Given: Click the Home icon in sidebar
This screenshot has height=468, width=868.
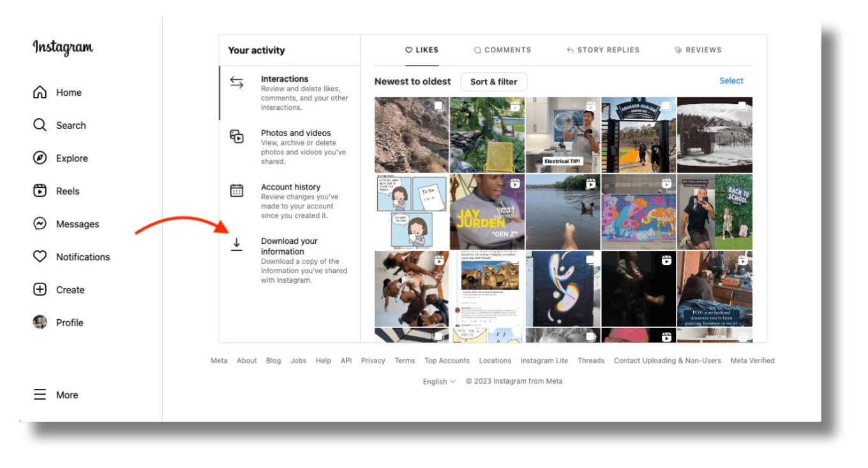Looking at the screenshot, I should pos(40,93).
